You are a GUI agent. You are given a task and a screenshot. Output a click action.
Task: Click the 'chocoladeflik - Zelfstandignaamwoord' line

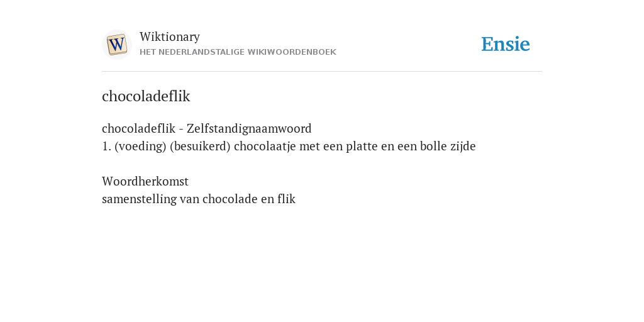tap(206, 128)
